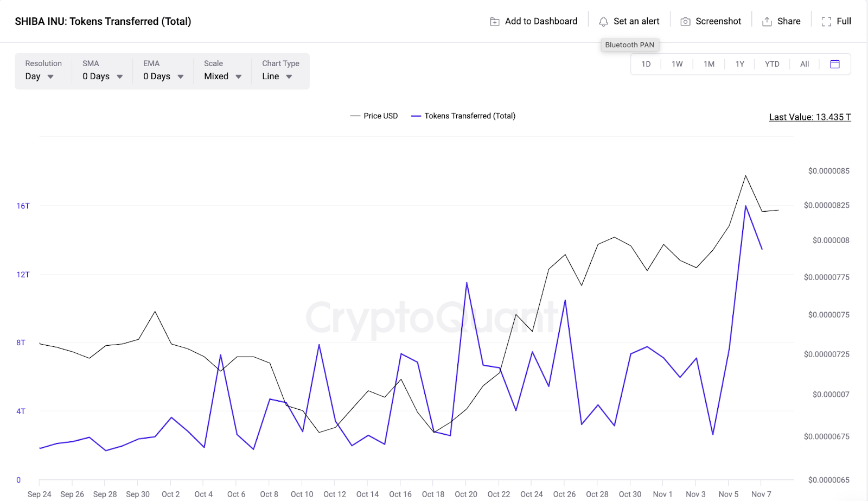
Task: Open the Chart Type Line dropdown
Action: tap(277, 77)
